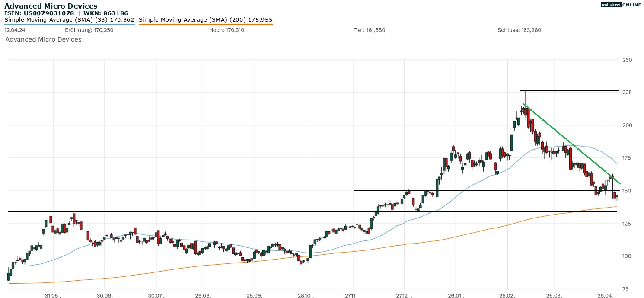
Task: Toggle the SMA (38) legend entry
Action: pyautogui.click(x=69, y=19)
